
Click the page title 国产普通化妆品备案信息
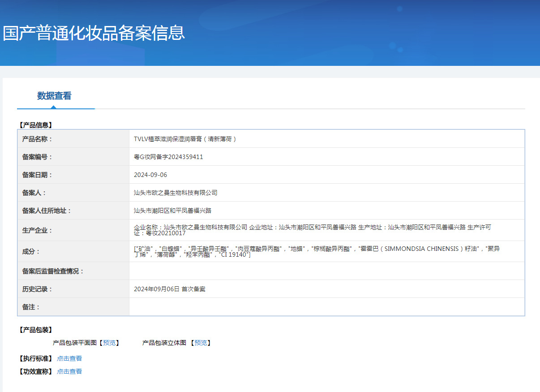pyautogui.click(x=94, y=33)
